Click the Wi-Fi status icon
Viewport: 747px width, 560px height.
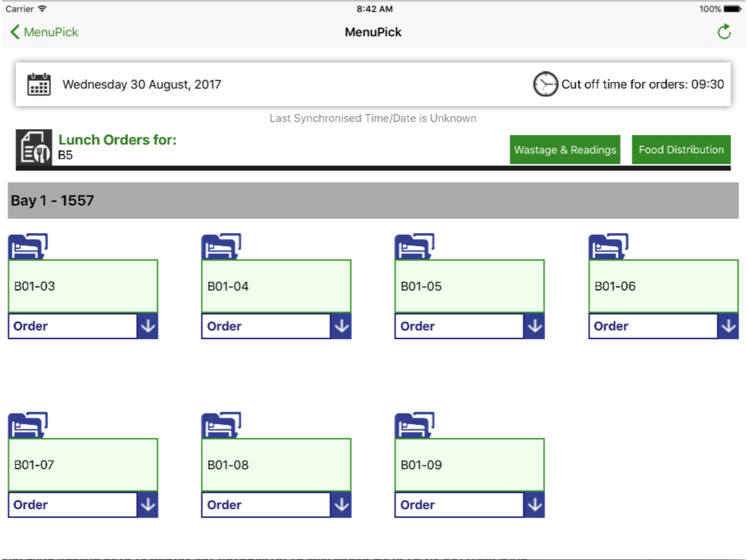[x=42, y=9]
